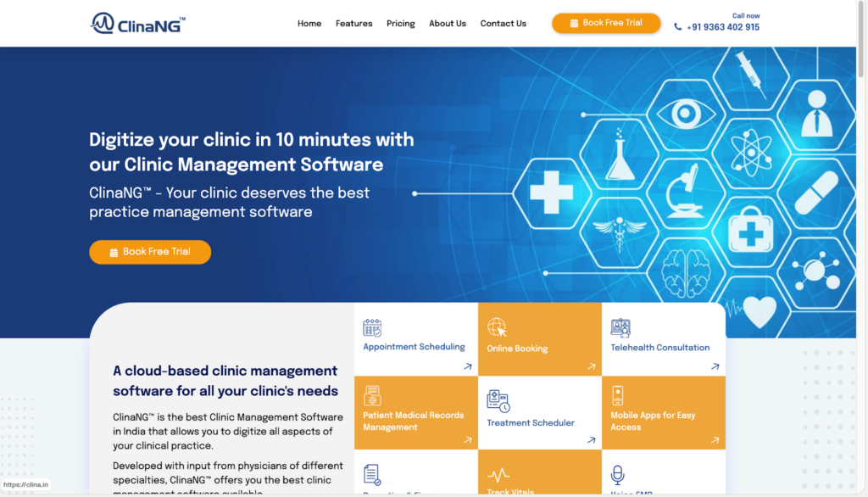Viewport: 868px width, 497px height.
Task: Click the Track Vitals heartbeat icon
Action: click(x=498, y=474)
